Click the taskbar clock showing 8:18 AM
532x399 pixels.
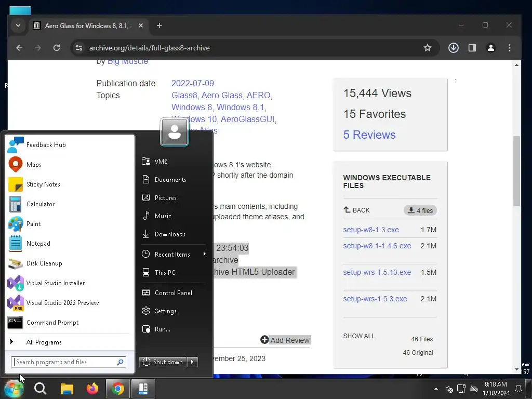click(x=496, y=389)
